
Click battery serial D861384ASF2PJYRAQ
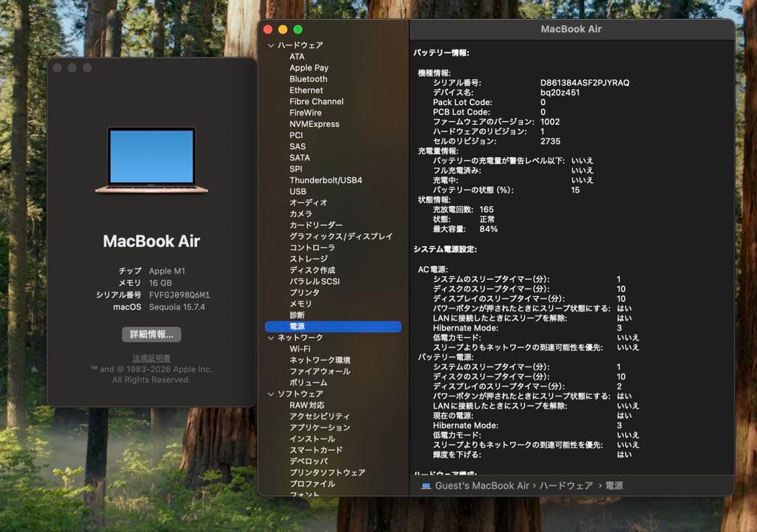(x=585, y=83)
